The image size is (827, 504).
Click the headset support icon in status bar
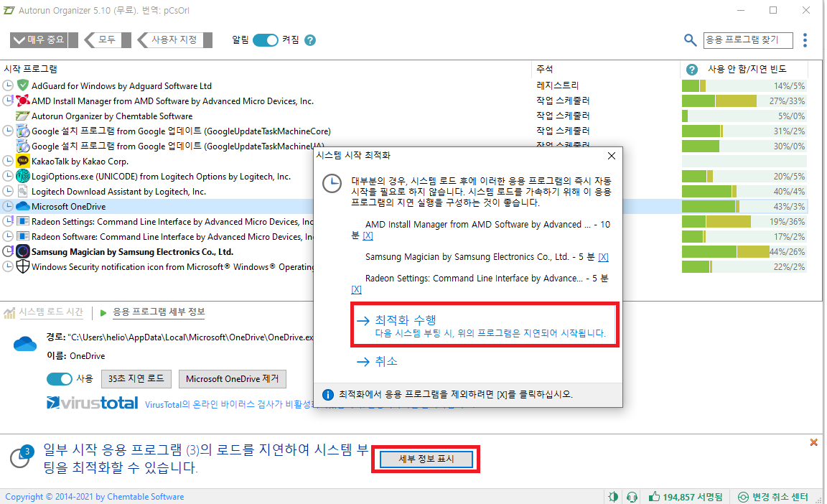632,497
